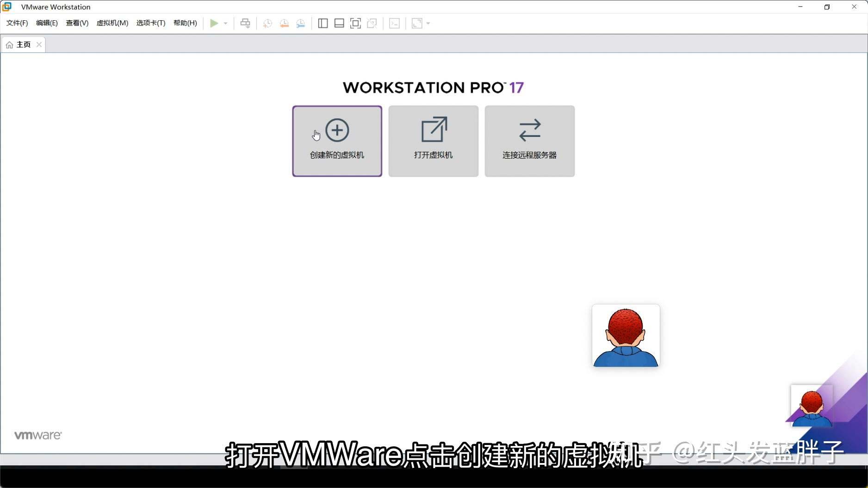Image resolution: width=868 pixels, height=488 pixels.
Task: Toggle the thumbnail bar icon
Action: 339,23
